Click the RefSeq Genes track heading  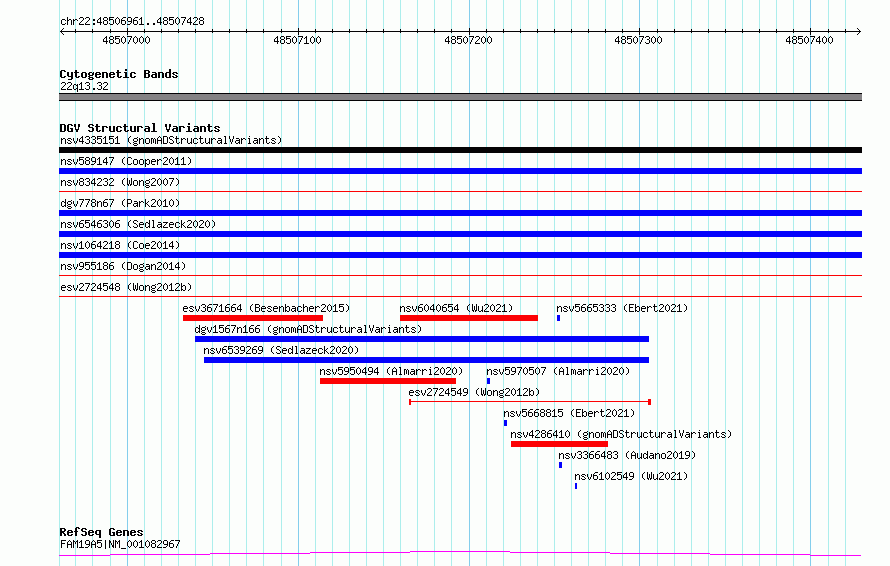click(101, 532)
